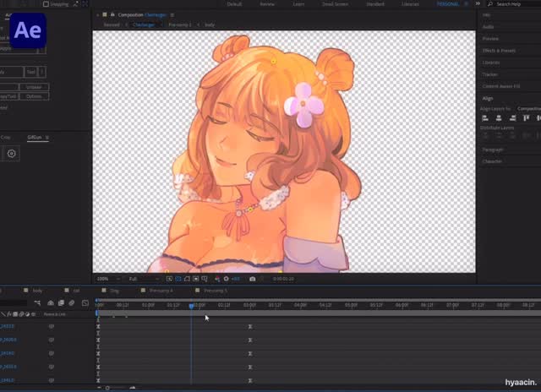This screenshot has height=392, width=541.
Task: Click the Reset Exposure icon
Action: (227, 279)
